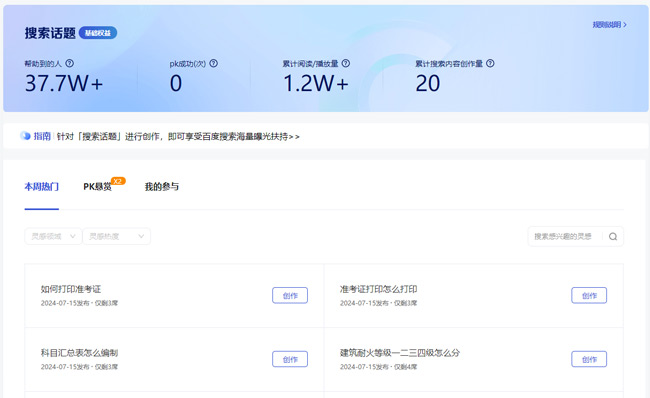The height and width of the screenshot is (398, 650).
Task: Click the 基础权益 badge
Action: click(x=98, y=33)
